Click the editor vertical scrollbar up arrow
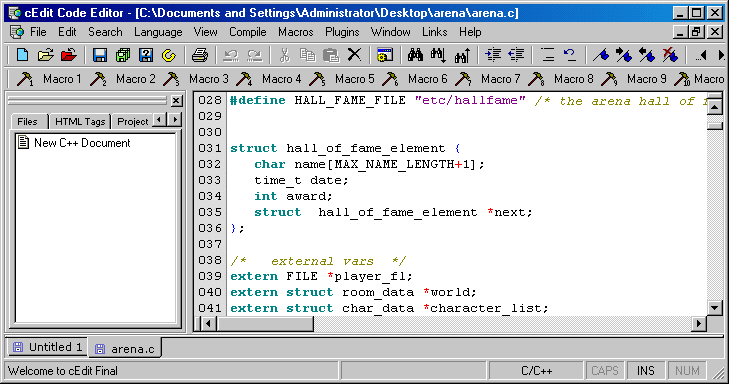This screenshot has height=384, width=729. click(x=715, y=107)
